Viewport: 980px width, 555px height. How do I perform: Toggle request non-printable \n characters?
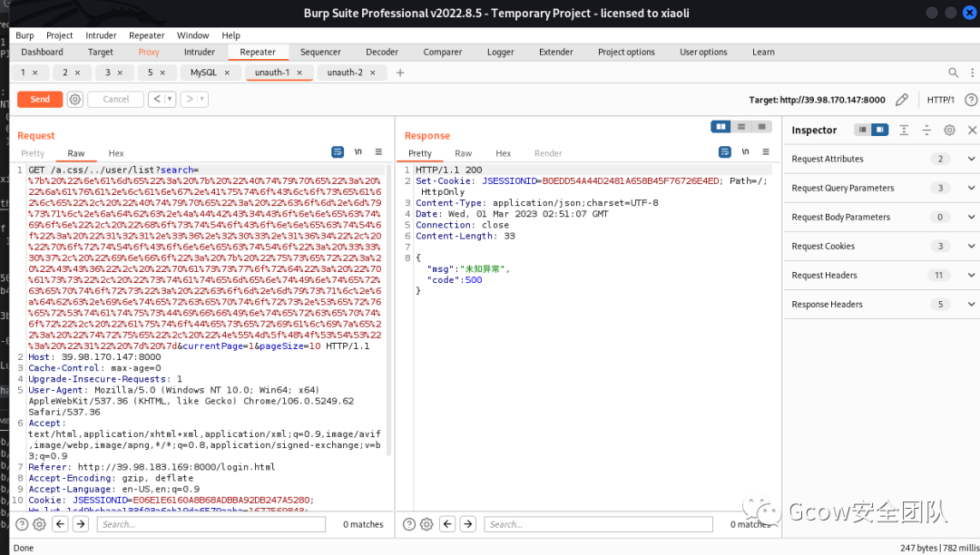click(x=358, y=151)
